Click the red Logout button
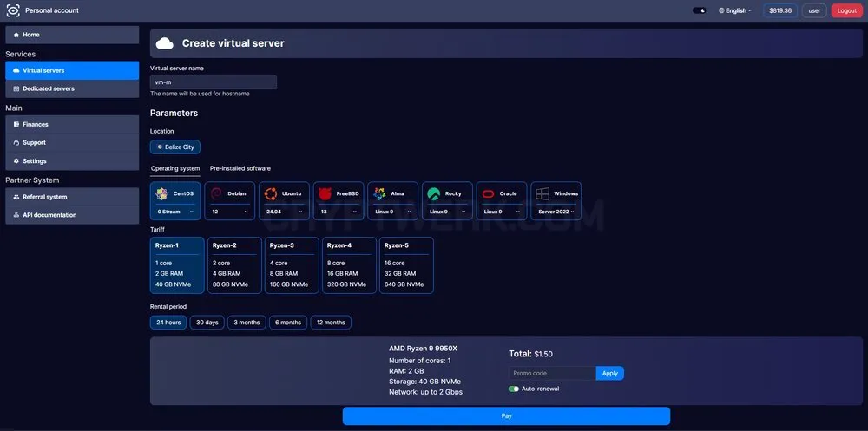Image resolution: width=868 pixels, height=431 pixels. click(x=847, y=10)
